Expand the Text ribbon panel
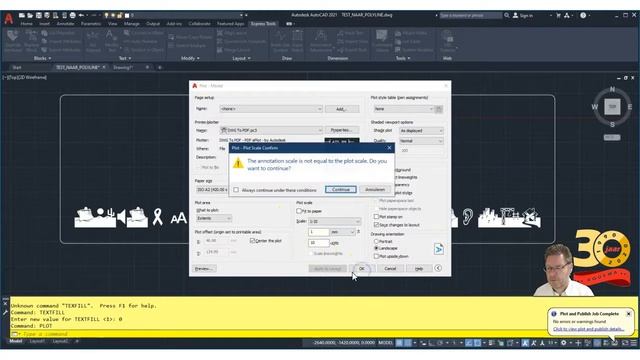Image resolution: width=640 pixels, height=360 pixels. 124,58
